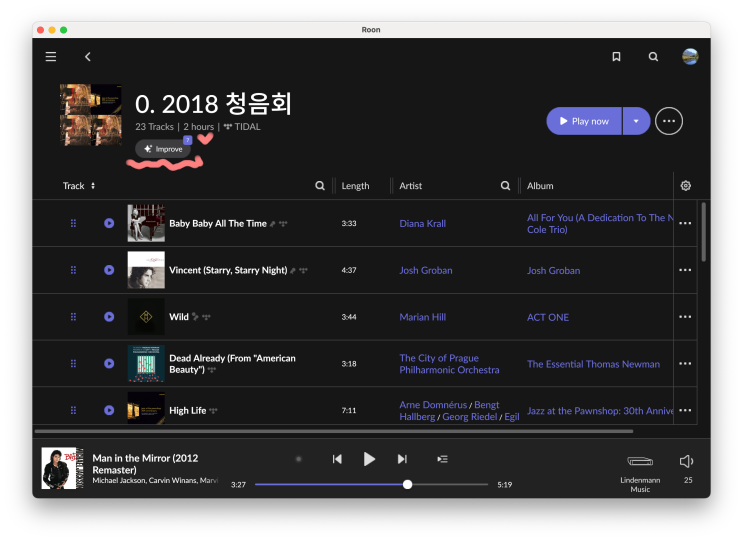Image resolution: width=743 pixels, height=541 pixels.
Task: Open the search magnifier in top bar
Action: click(653, 57)
